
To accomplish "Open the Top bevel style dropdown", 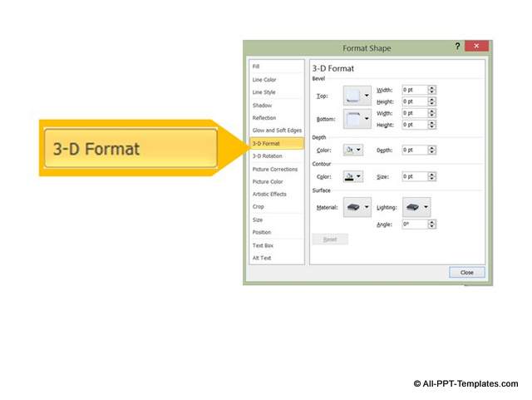I will (357, 96).
